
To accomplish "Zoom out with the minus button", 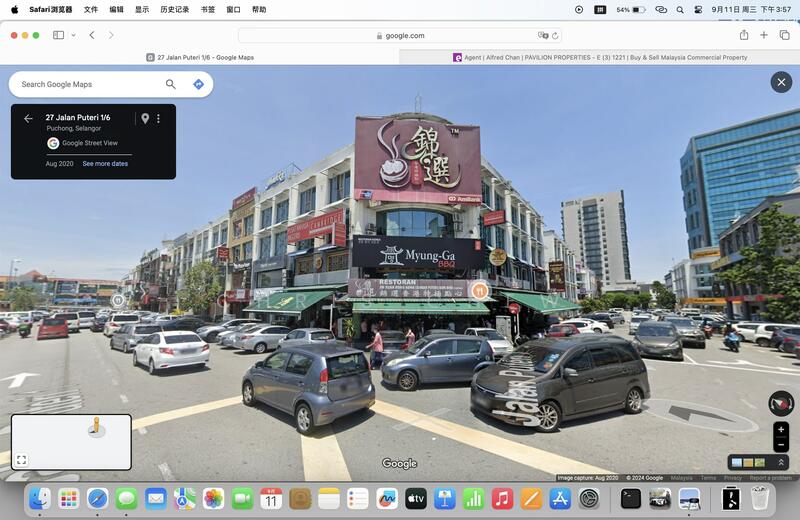I will (x=781, y=445).
